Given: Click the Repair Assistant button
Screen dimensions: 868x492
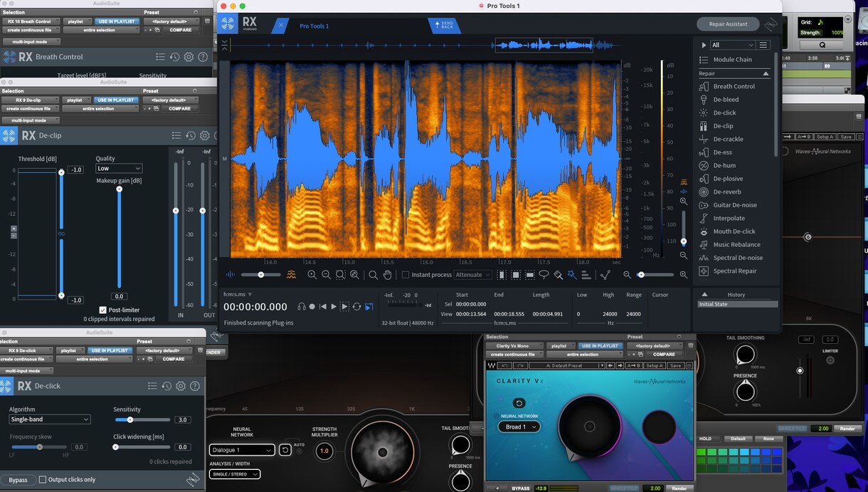Looking at the screenshot, I should (x=728, y=24).
